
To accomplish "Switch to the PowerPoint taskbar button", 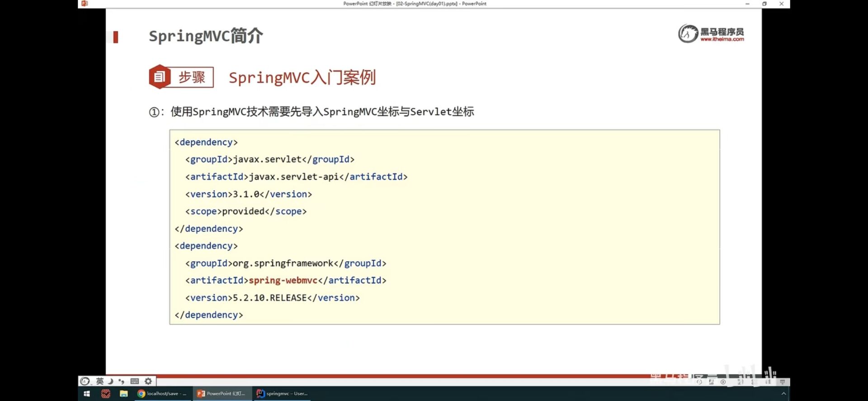I will pos(222,394).
